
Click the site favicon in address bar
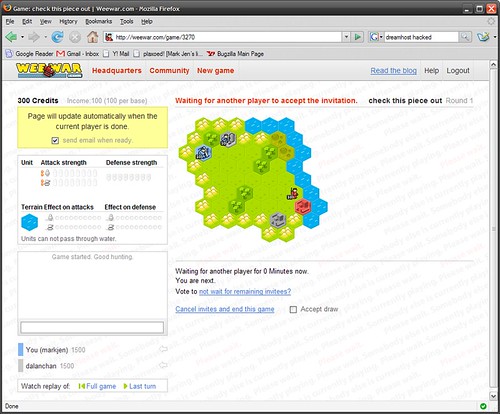(109, 37)
